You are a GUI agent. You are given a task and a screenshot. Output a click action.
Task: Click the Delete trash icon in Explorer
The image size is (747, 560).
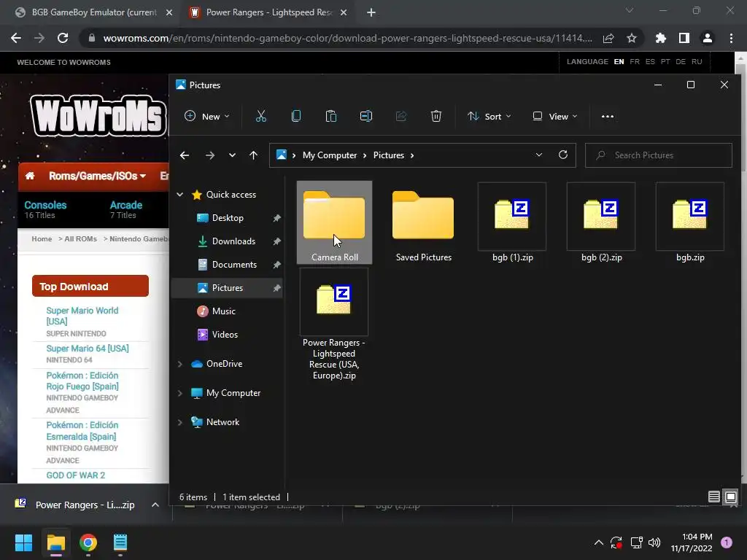[x=436, y=116]
